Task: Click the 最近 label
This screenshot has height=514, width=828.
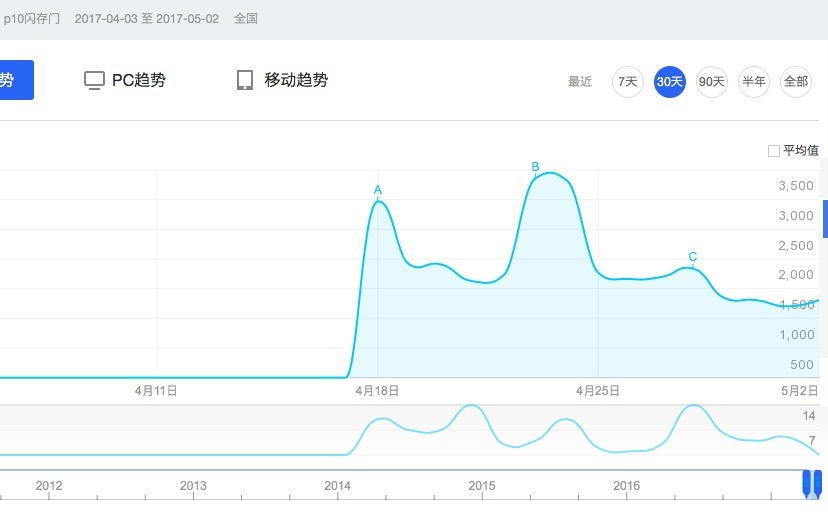Action: pyautogui.click(x=580, y=82)
